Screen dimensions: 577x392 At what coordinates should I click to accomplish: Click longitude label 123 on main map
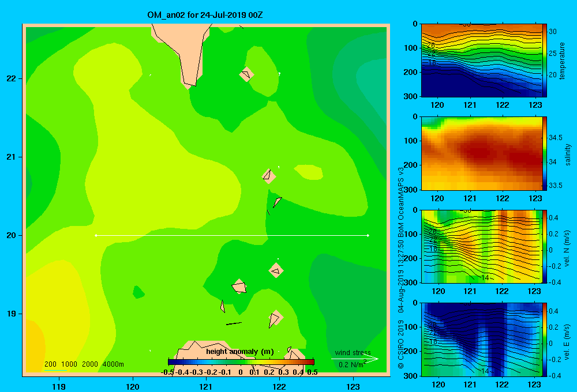coord(353,386)
